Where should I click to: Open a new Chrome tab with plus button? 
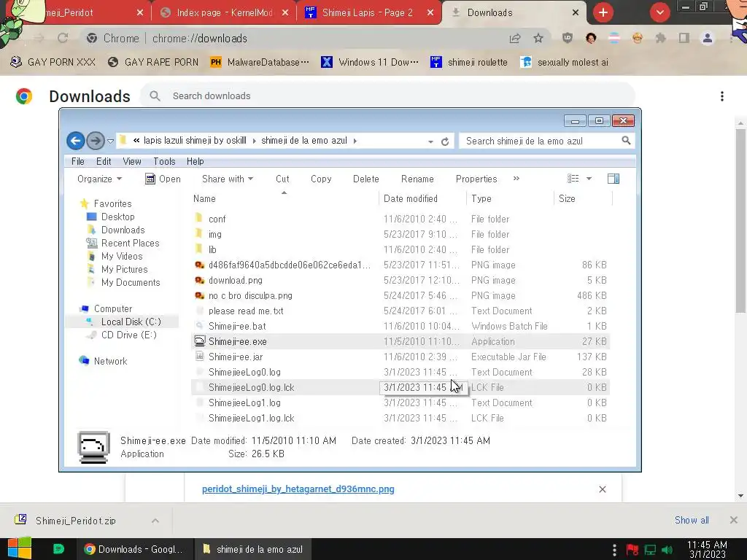coord(603,12)
